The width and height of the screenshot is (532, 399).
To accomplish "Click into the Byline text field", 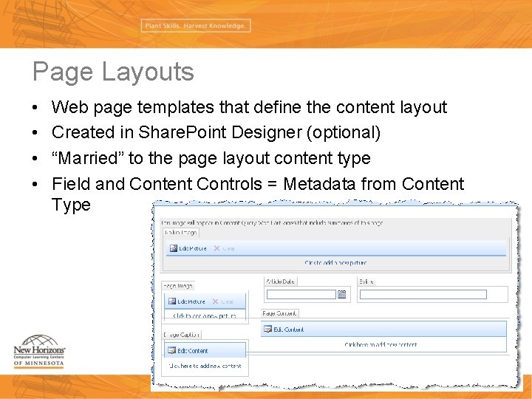I will tap(423, 294).
